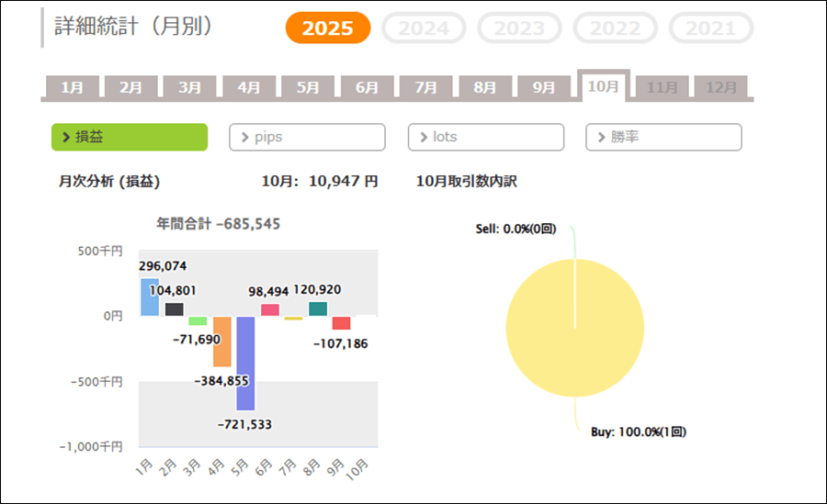This screenshot has height=504, width=827.
Task: Select the 2025 year button
Action: (328, 28)
